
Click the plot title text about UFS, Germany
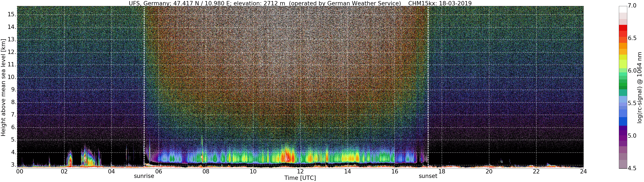click(300, 3)
